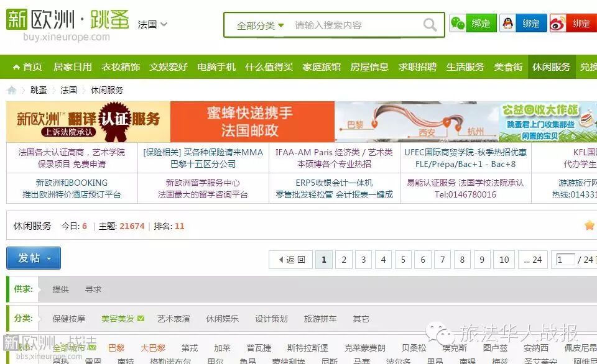Open the 法国各大认证高商，艺术学院 ad link
This screenshot has height=364, width=597.
72,158
